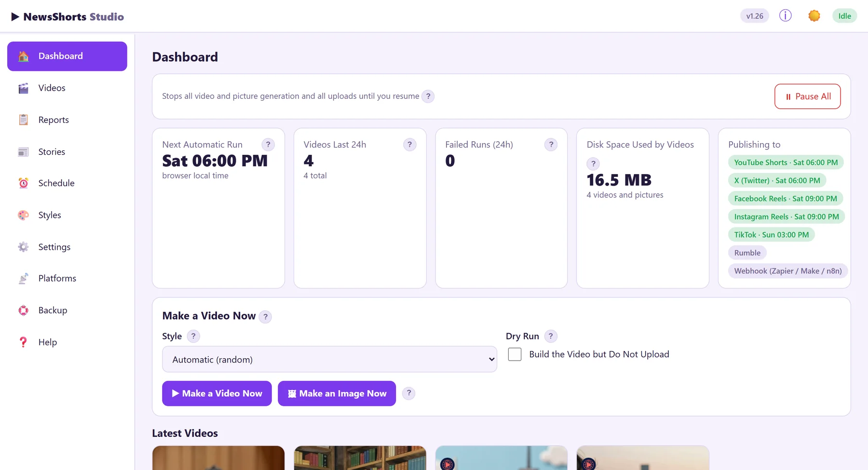This screenshot has width=868, height=470.
Task: Click the NewsShorts Studio logo
Action: [x=68, y=17]
